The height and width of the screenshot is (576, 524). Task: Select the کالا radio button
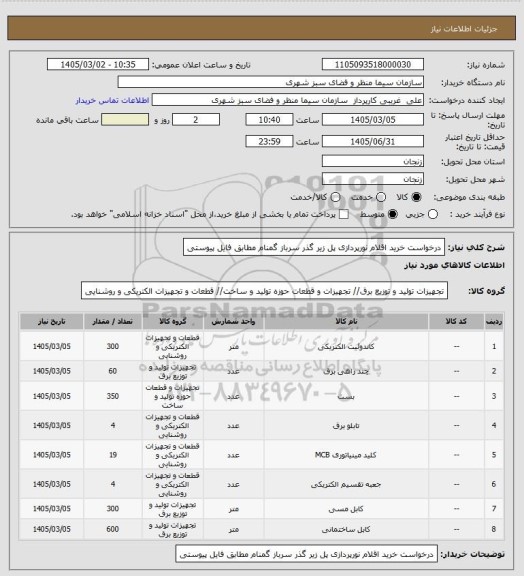[416, 197]
